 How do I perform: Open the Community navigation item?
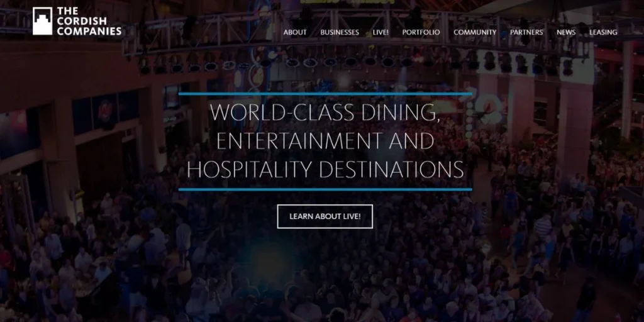(x=475, y=33)
